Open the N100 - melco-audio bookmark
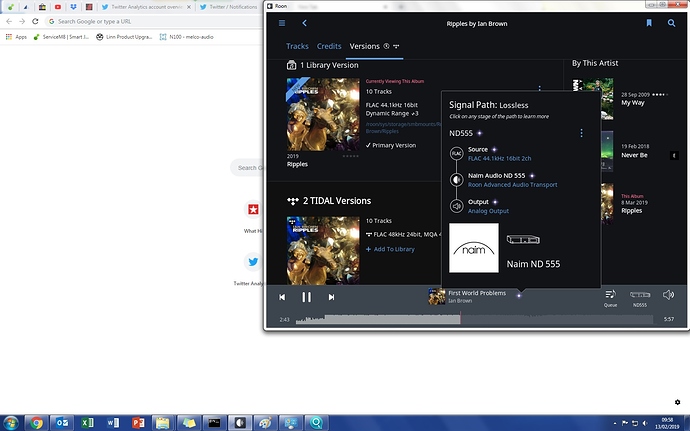The image size is (690, 431). pos(187,37)
